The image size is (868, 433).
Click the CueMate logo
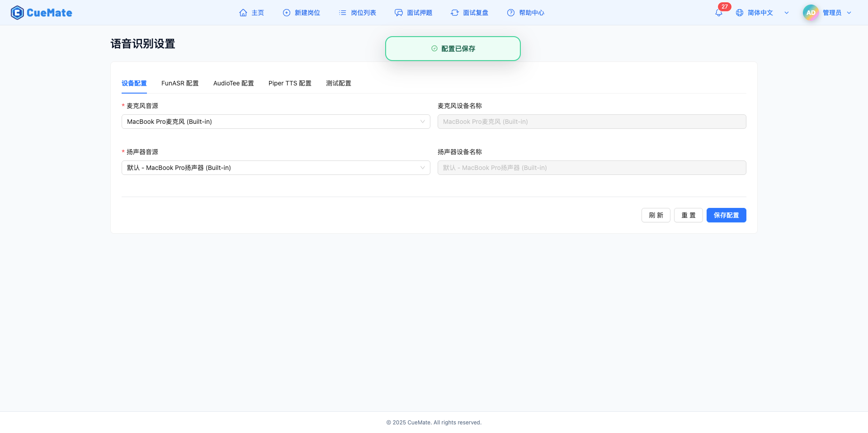click(41, 12)
